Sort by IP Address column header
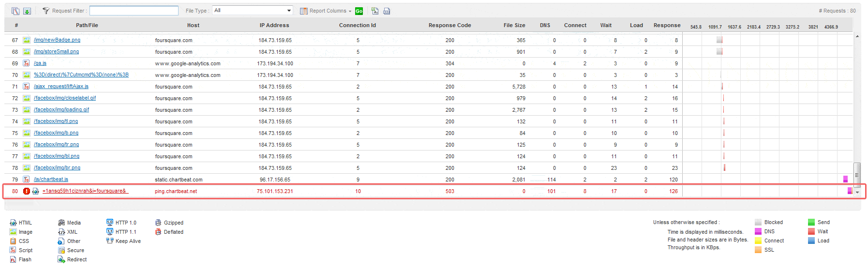 pos(274,25)
